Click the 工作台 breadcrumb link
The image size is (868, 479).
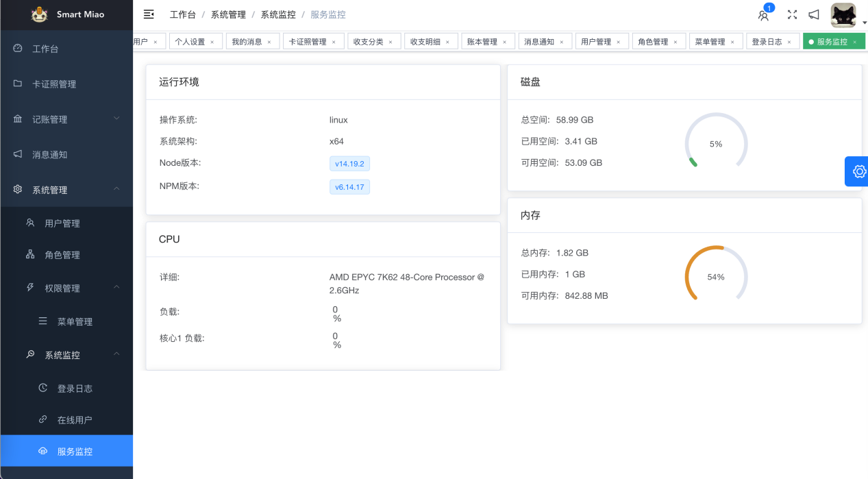[x=182, y=14]
